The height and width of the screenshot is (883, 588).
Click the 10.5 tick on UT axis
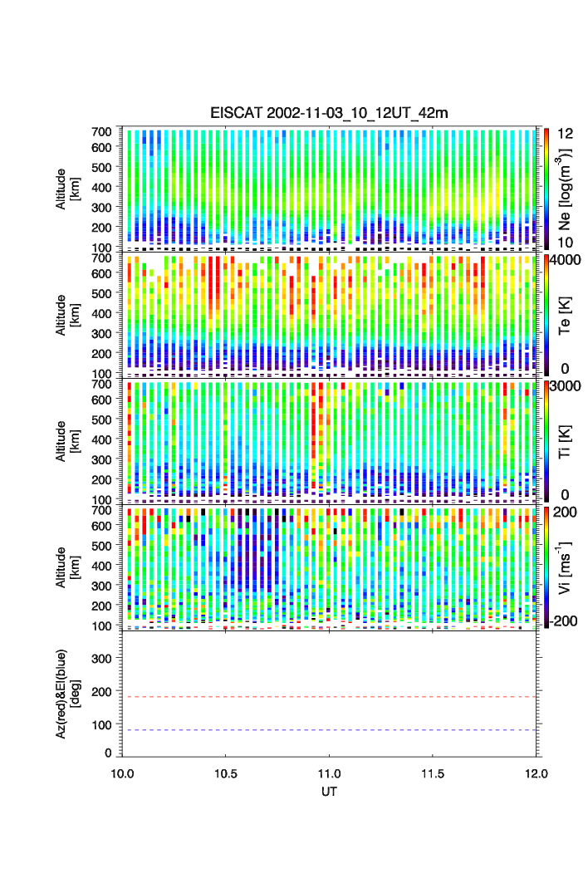point(226,773)
